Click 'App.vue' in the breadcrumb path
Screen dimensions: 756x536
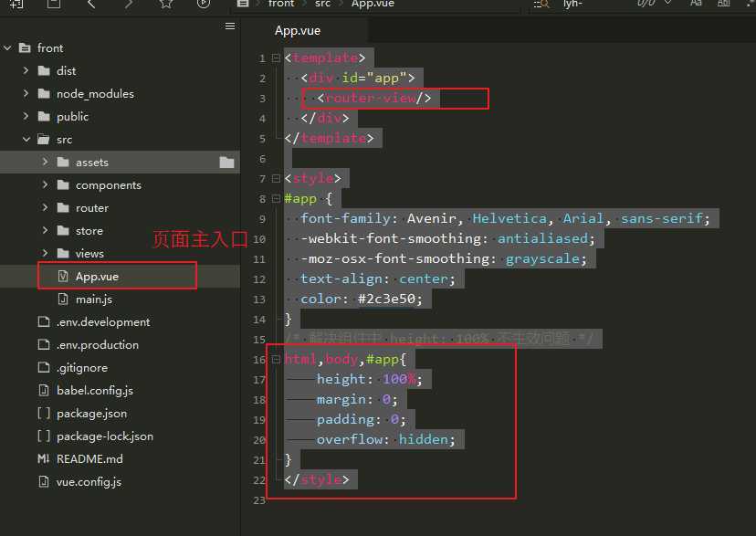(x=373, y=4)
